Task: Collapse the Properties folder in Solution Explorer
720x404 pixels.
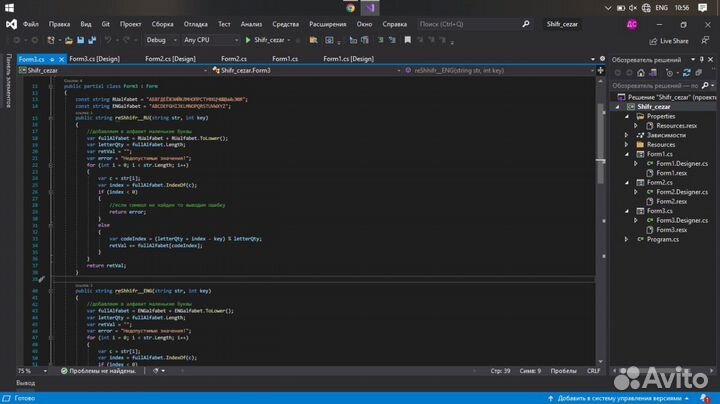Action: pyautogui.click(x=627, y=116)
